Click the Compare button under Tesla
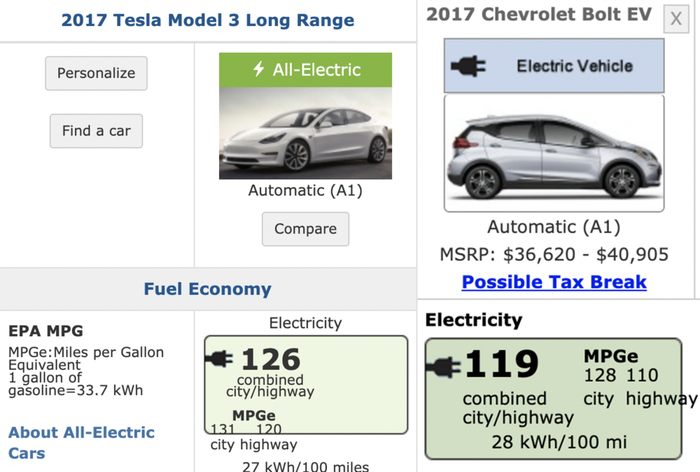The height and width of the screenshot is (472, 700). coord(305,229)
